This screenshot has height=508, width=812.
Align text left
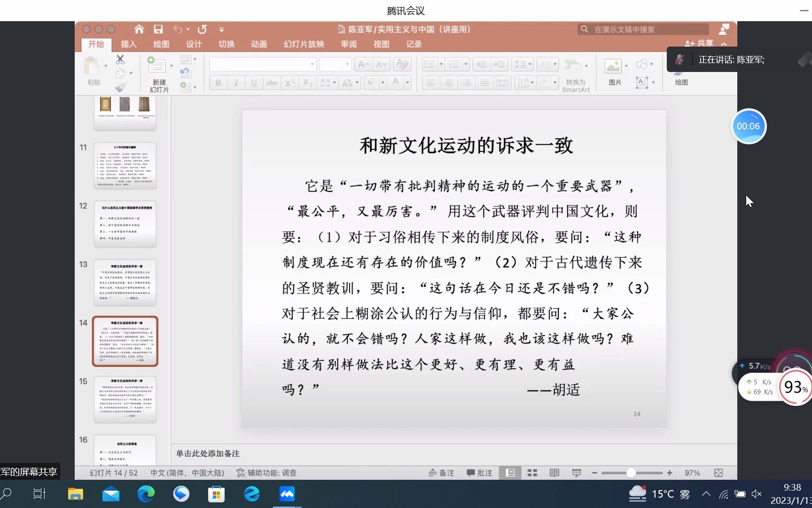431,83
